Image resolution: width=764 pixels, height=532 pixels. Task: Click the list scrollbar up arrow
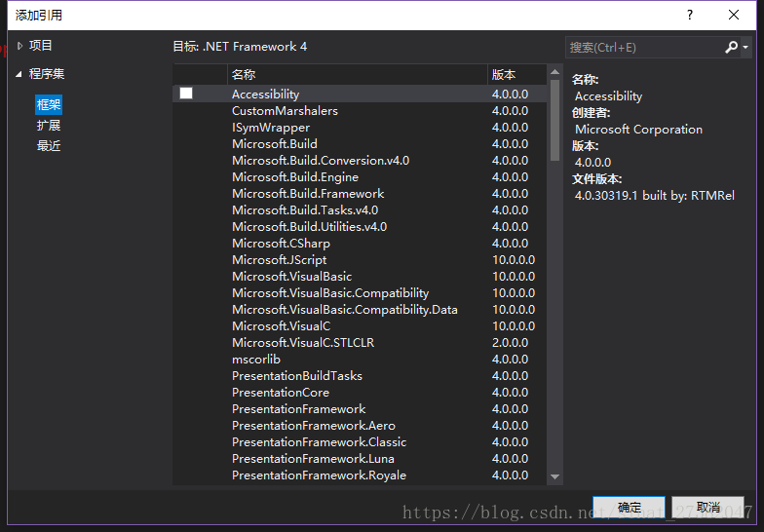tap(554, 72)
